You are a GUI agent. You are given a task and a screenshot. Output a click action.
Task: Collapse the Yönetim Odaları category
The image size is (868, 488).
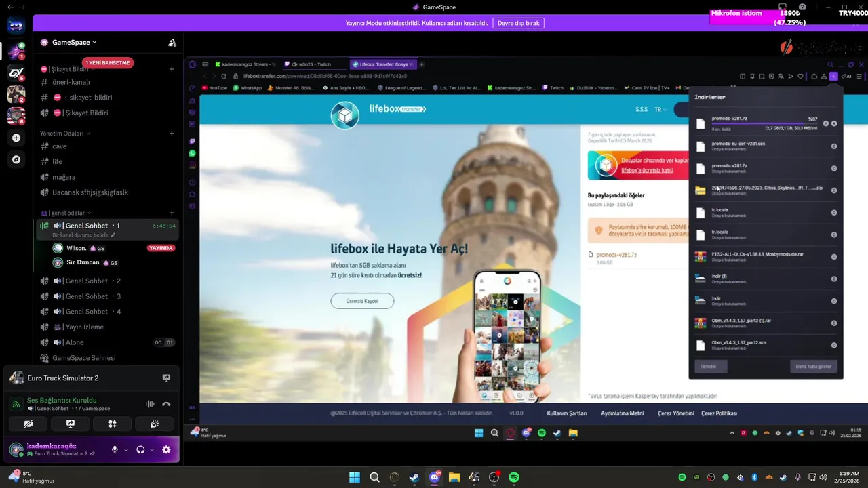pyautogui.click(x=64, y=134)
